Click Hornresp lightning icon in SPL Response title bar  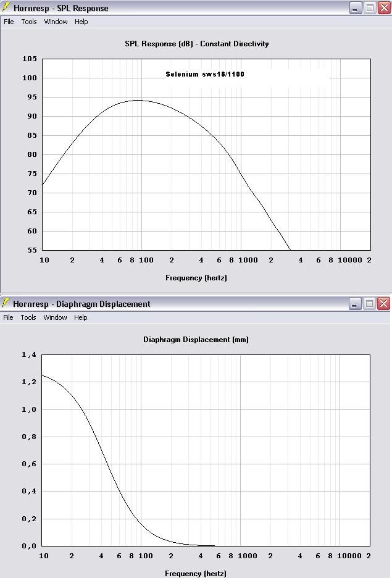[x=6, y=7]
